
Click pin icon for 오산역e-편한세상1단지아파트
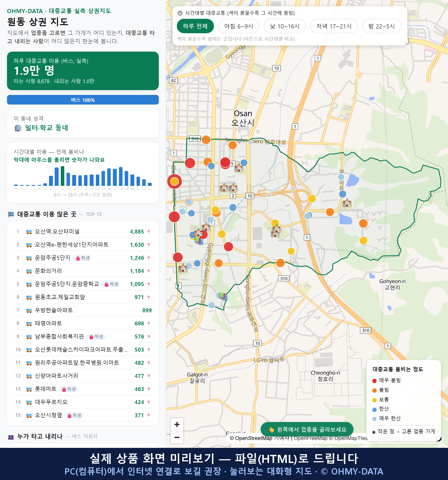pos(149,245)
